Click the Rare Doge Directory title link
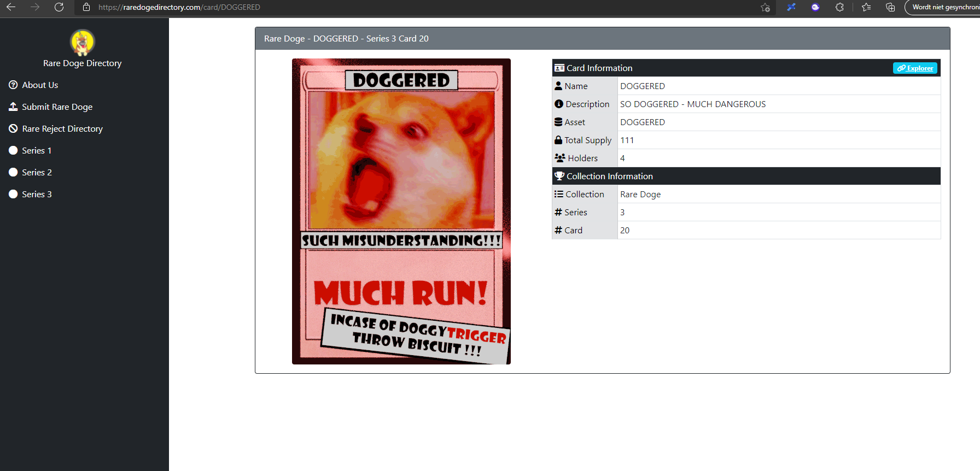Image resolution: width=980 pixels, height=471 pixels. (x=83, y=63)
